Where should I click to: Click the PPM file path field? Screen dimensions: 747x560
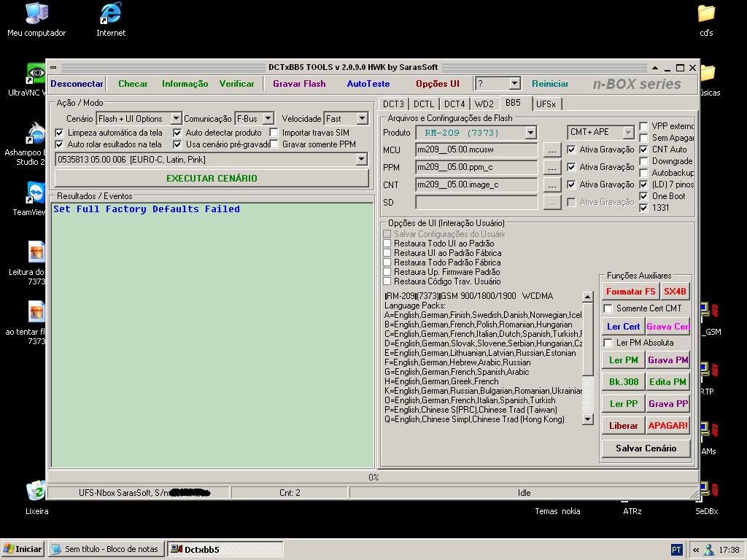pos(476,167)
